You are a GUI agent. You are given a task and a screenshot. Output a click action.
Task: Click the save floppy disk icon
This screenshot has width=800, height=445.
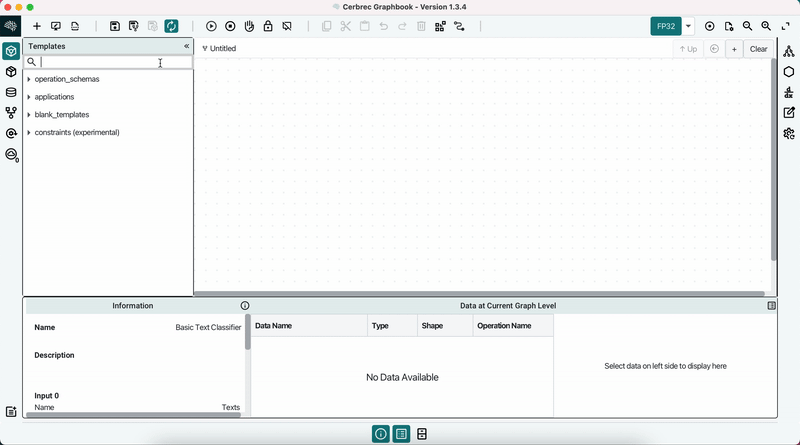tap(115, 26)
